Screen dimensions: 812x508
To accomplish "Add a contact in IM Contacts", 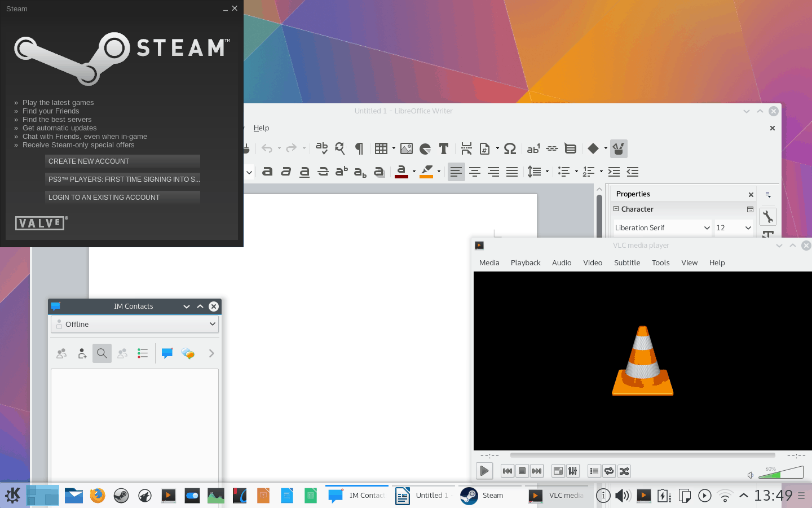I will [82, 353].
